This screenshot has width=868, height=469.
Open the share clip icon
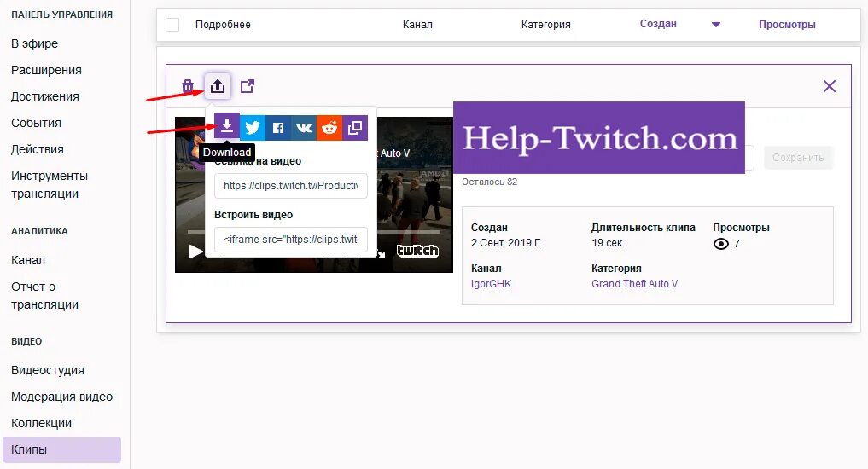[x=218, y=86]
